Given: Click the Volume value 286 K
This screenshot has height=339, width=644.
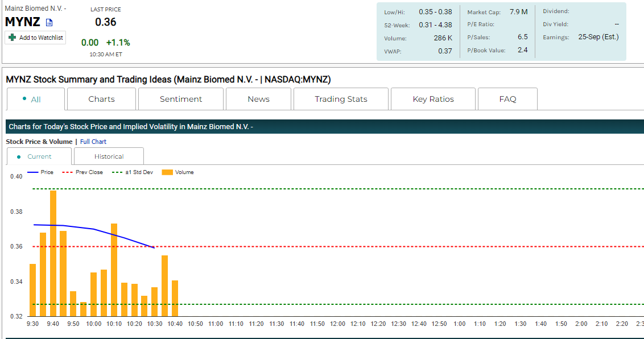Looking at the screenshot, I should point(443,38).
